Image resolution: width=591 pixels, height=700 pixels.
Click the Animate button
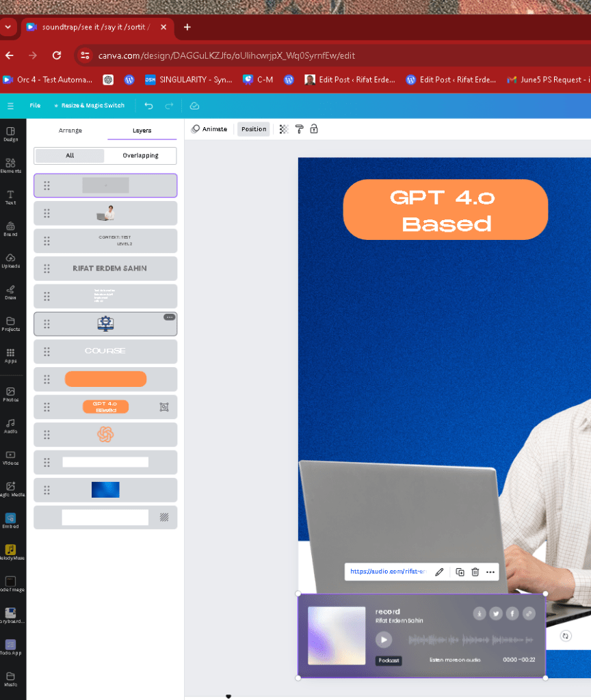(x=209, y=129)
